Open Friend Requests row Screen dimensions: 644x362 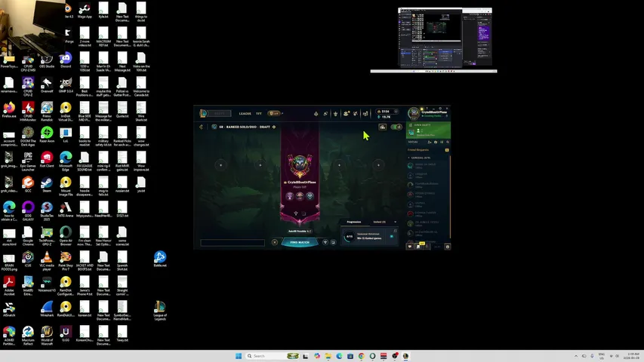point(428,150)
